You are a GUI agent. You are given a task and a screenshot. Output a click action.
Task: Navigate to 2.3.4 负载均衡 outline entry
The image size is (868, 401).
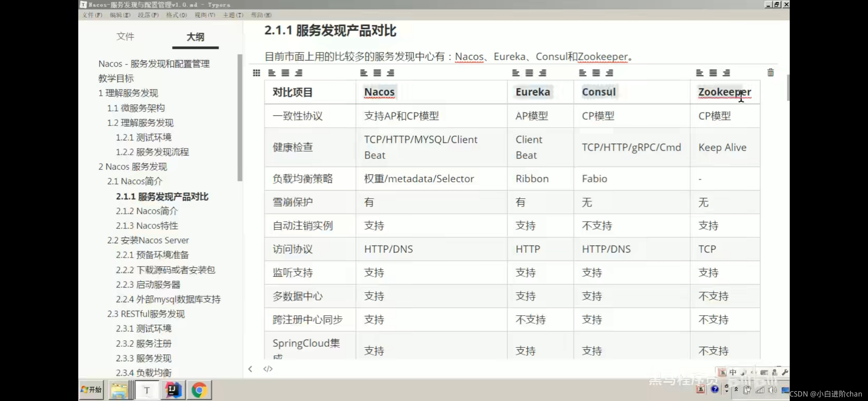coord(144,372)
